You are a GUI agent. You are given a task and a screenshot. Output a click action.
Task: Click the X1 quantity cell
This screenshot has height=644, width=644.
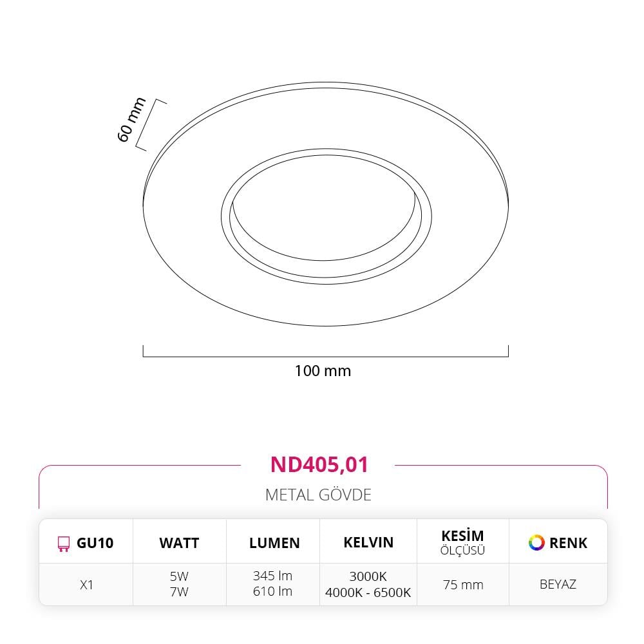tap(86, 585)
